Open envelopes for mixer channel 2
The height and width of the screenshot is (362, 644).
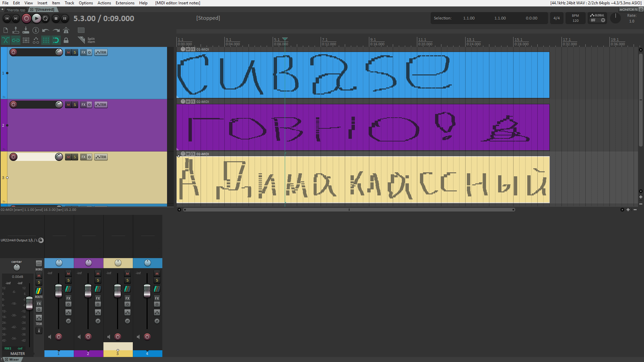click(98, 312)
